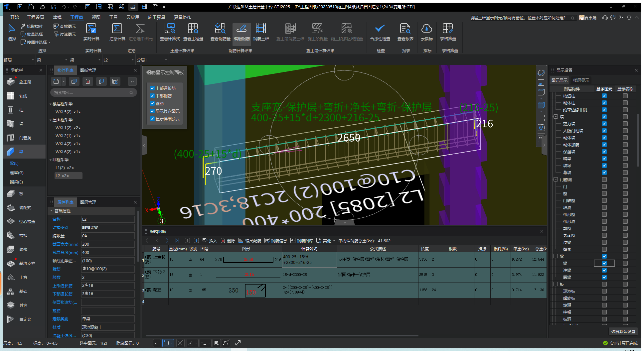Select 楼梯 in the navigation bar
The height and width of the screenshot is (351, 644).
click(23, 235)
